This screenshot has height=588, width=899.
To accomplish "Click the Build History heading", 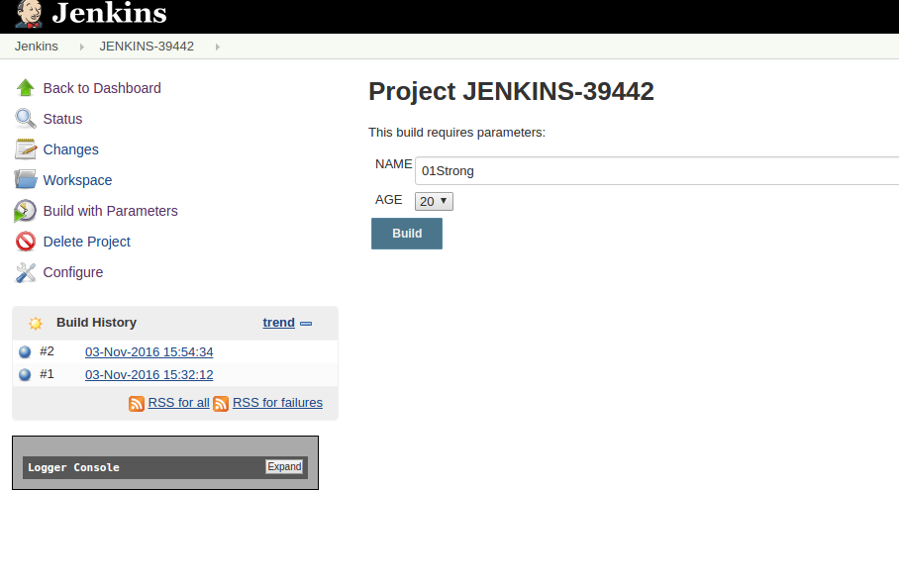I will (96, 323).
